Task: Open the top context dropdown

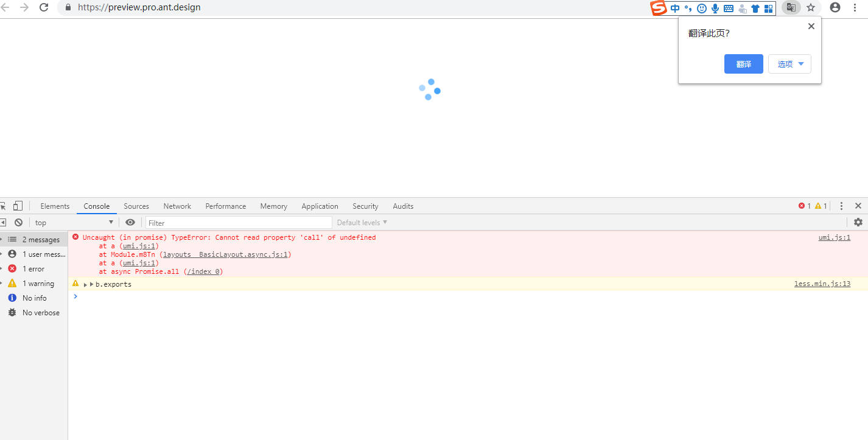Action: tap(74, 222)
